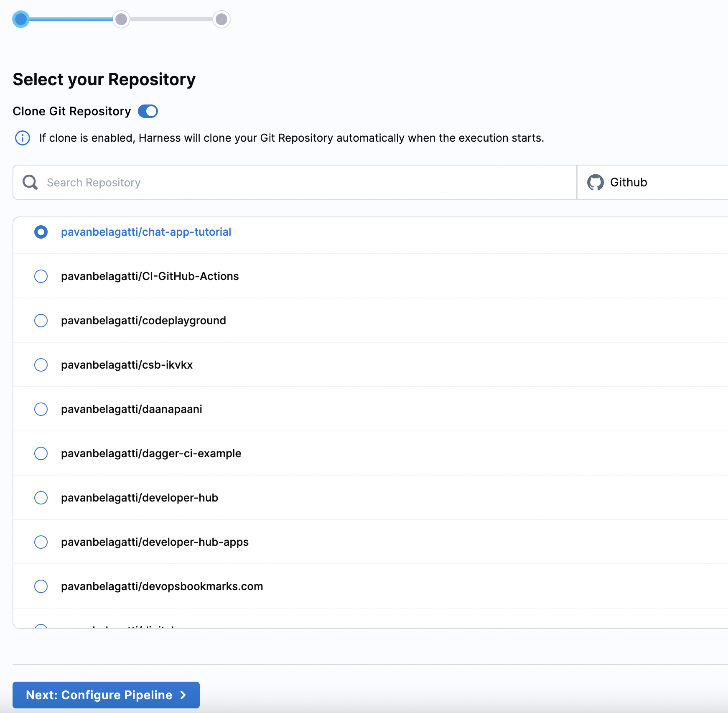728x713 pixels.
Task: Select the pavanbelagatti/csb-ikvkx radio button
Action: 41,365
